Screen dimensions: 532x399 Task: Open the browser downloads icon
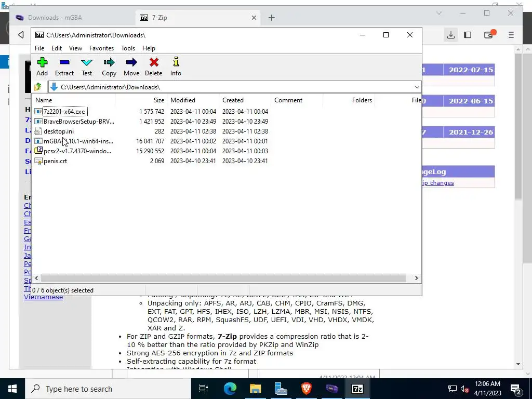[x=450, y=35]
